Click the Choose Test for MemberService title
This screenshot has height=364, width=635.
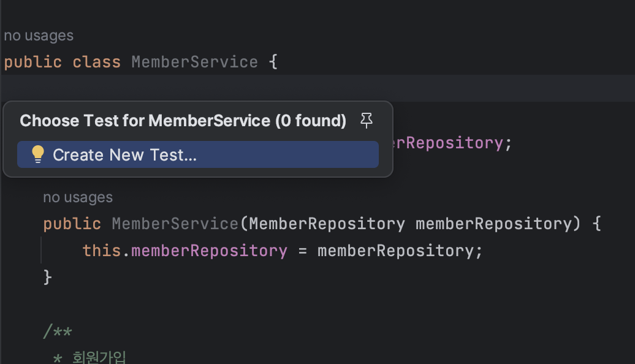click(x=183, y=121)
